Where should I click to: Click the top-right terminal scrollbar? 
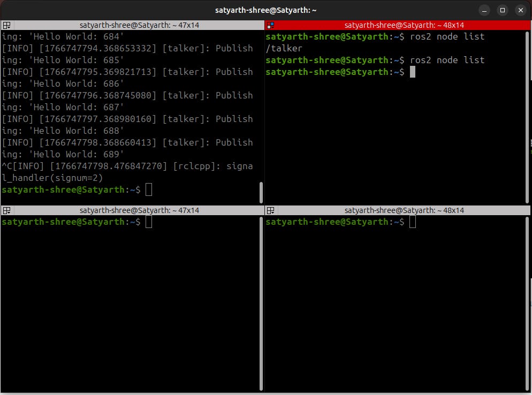(x=527, y=117)
